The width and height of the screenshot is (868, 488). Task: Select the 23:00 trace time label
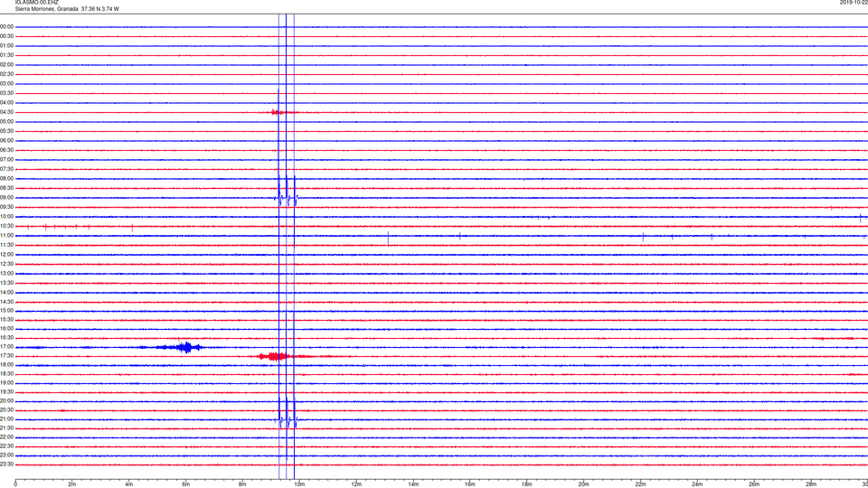point(7,455)
